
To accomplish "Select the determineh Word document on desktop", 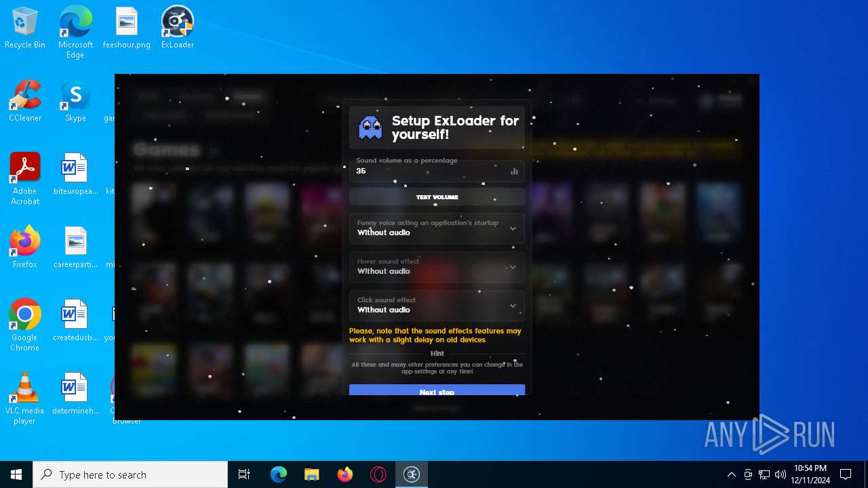I will click(x=75, y=394).
